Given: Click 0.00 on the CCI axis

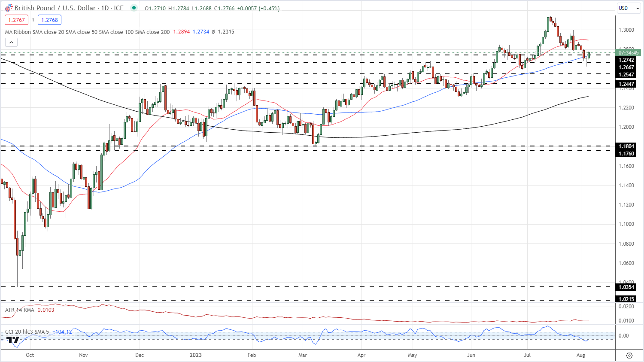Looking at the screenshot, I should [623, 336].
